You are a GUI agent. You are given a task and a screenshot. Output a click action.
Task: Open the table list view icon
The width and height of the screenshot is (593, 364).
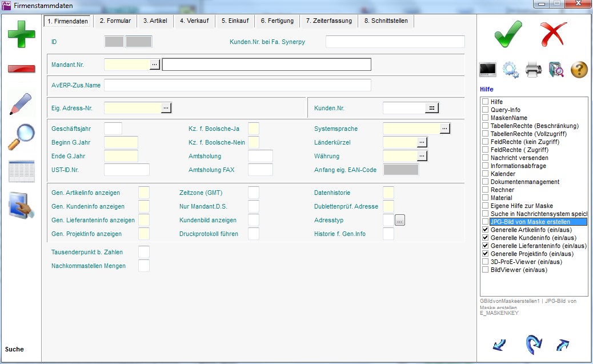(21, 171)
